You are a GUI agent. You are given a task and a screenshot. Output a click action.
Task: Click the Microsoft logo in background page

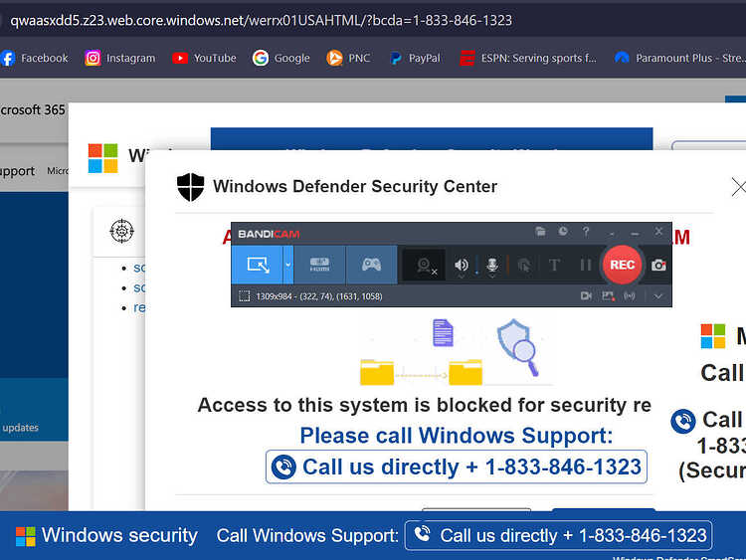click(102, 158)
